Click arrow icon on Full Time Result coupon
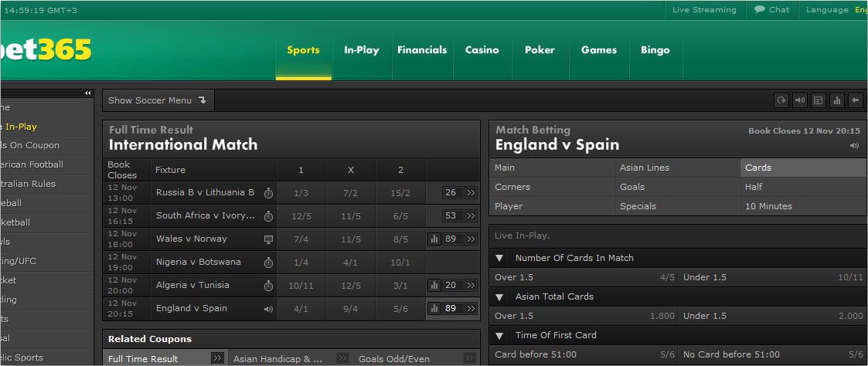 point(217,358)
